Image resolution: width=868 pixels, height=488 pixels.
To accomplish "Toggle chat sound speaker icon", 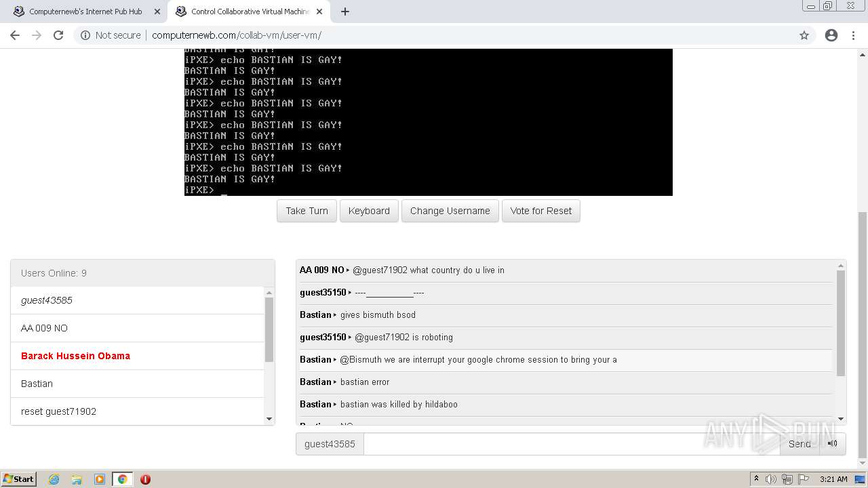I will 833,444.
